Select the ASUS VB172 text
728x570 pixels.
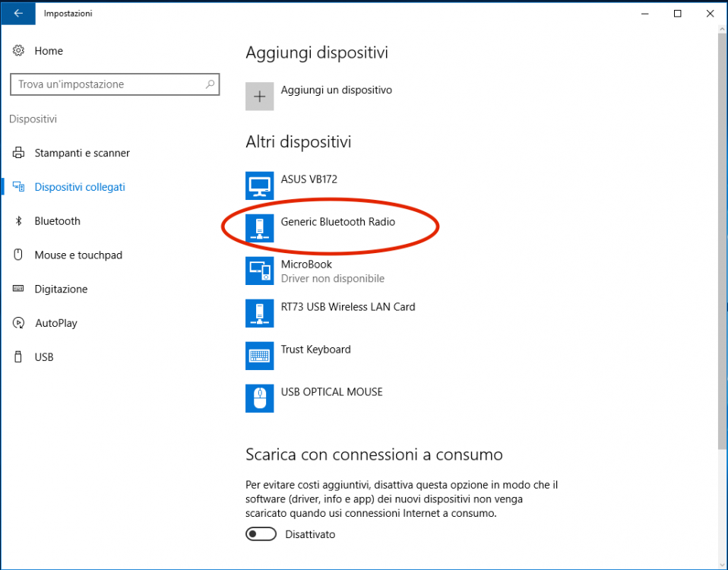pyautogui.click(x=309, y=179)
